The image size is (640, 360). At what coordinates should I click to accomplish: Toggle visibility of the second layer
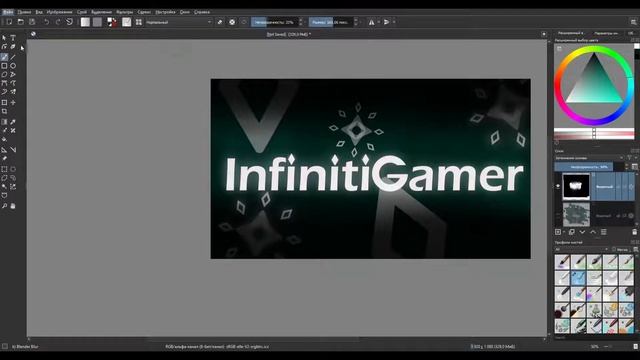point(558,215)
